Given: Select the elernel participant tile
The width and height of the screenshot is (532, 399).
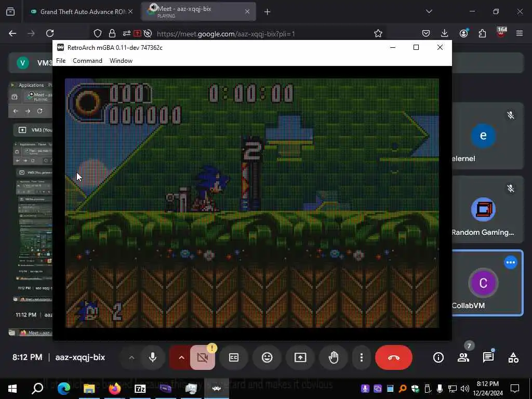Looking at the screenshot, I should click(487, 136).
